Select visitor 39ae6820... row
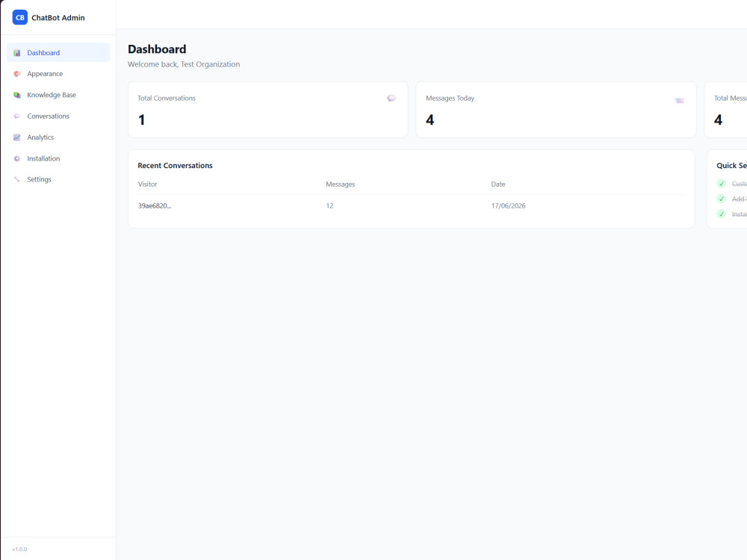 [411, 206]
